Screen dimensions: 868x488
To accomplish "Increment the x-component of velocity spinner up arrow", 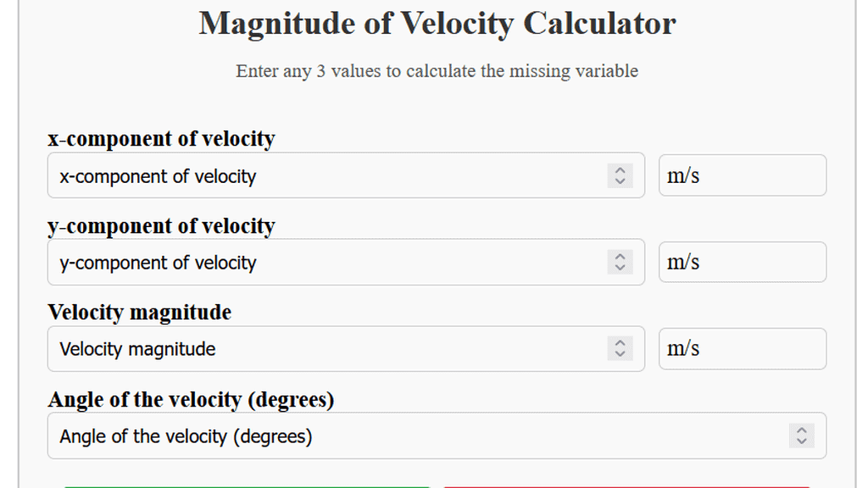I will tap(620, 170).
